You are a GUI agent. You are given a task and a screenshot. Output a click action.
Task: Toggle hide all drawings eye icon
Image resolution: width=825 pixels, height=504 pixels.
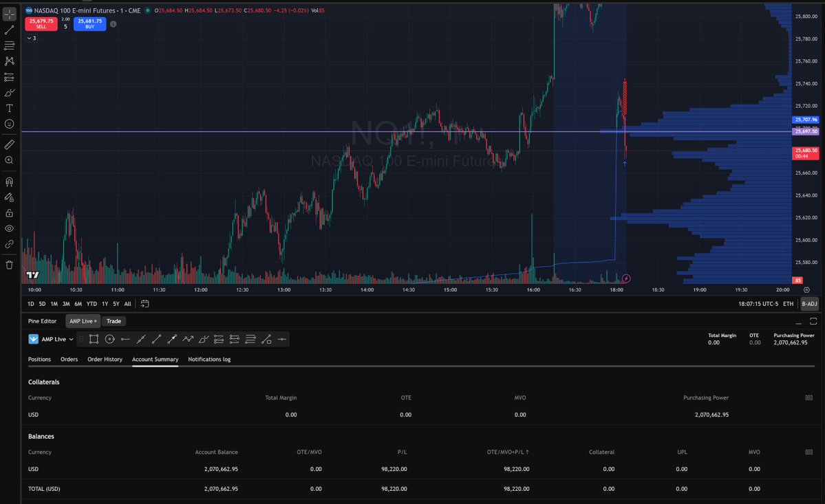[10, 228]
